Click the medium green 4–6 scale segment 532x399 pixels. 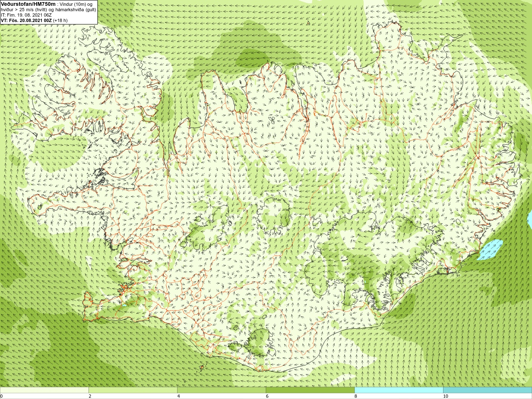point(222,390)
